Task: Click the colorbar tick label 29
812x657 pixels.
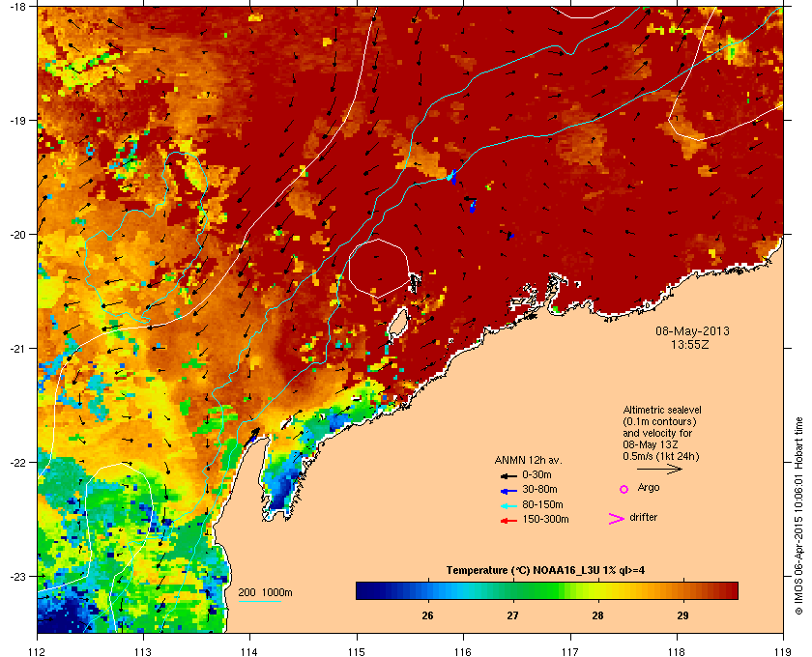Action: [x=682, y=615]
